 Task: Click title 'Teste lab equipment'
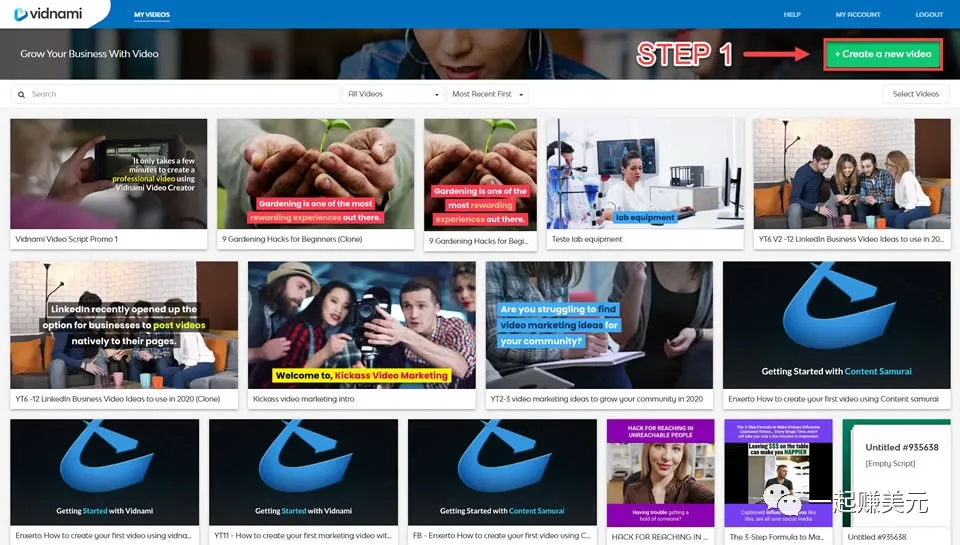pyautogui.click(x=587, y=239)
